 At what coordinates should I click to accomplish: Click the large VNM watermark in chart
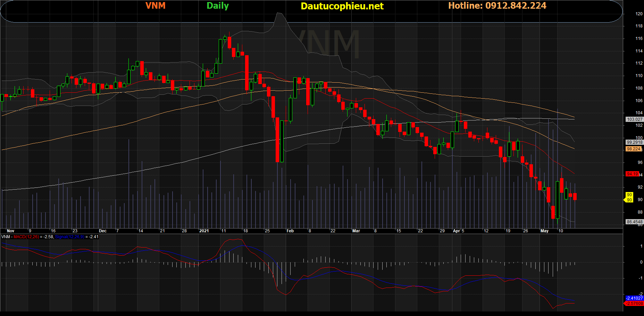326,43
